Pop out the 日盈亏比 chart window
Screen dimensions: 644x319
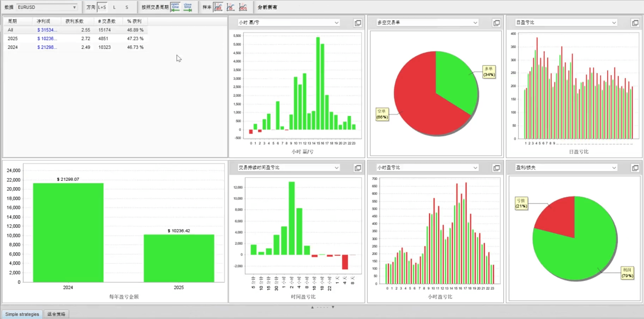tap(635, 23)
